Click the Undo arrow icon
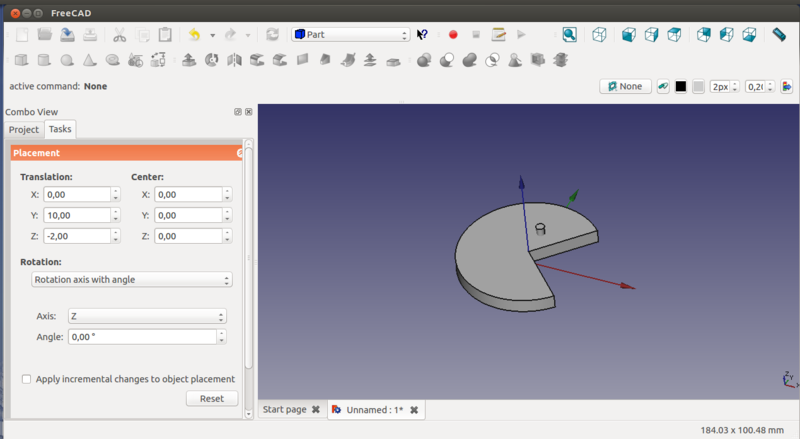Image resolution: width=800 pixels, height=439 pixels. tap(194, 34)
